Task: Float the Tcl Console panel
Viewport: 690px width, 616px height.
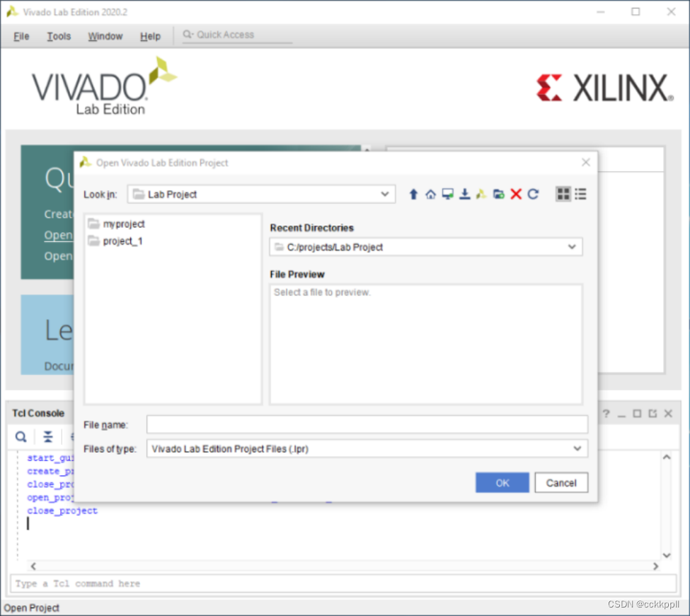Action: pos(652,413)
